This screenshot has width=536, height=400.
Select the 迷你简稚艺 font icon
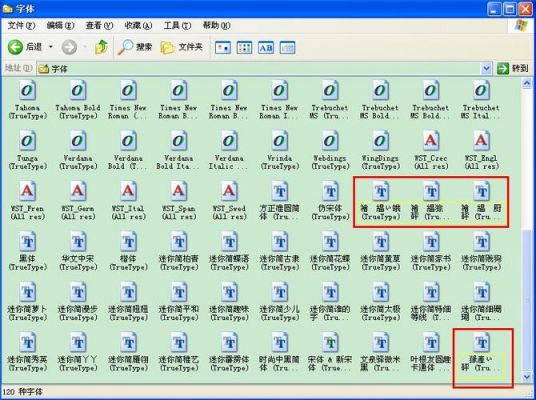pos(179,343)
